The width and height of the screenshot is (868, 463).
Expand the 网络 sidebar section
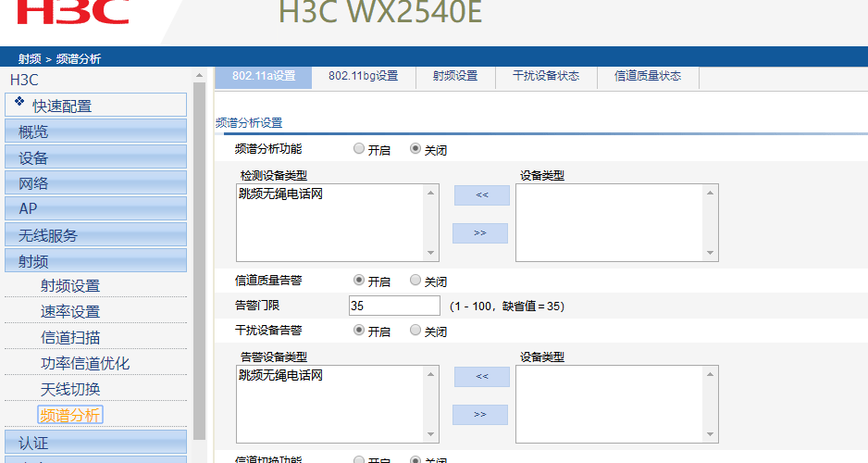pos(95,182)
